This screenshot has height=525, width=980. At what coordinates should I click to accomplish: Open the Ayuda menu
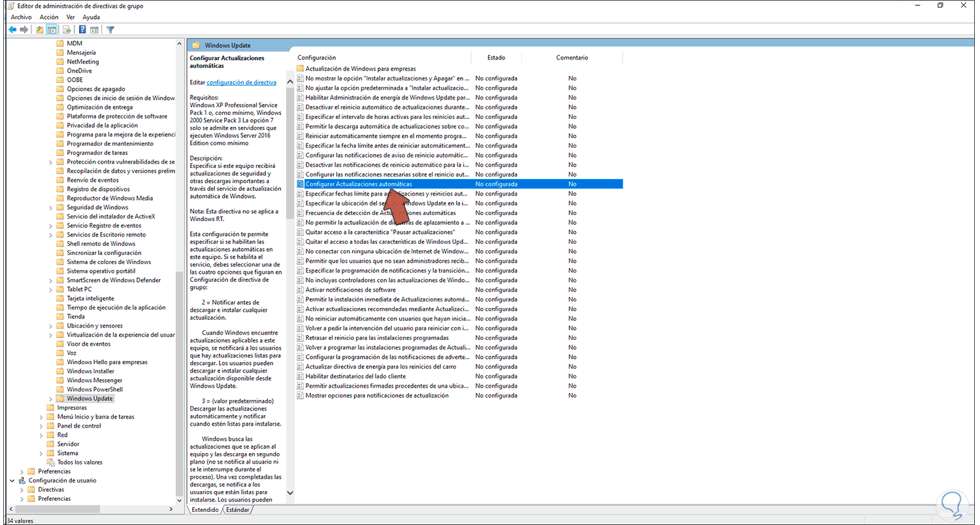[x=91, y=17]
